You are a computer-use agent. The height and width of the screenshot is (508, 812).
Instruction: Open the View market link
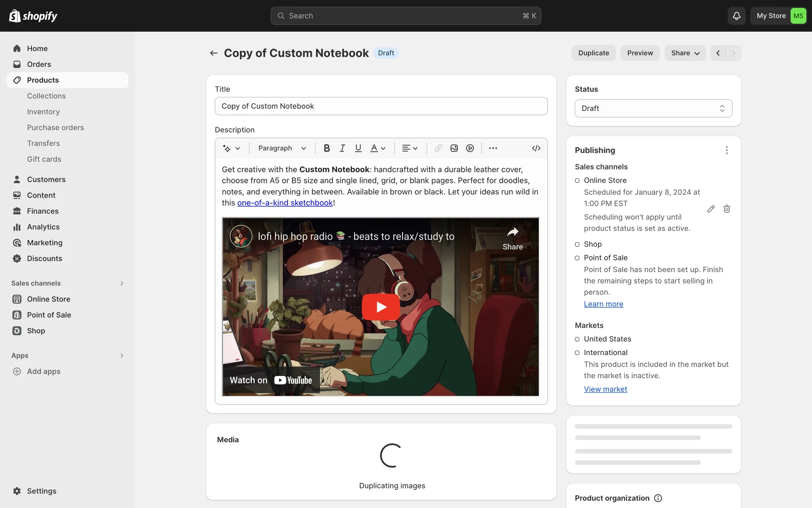pyautogui.click(x=605, y=389)
